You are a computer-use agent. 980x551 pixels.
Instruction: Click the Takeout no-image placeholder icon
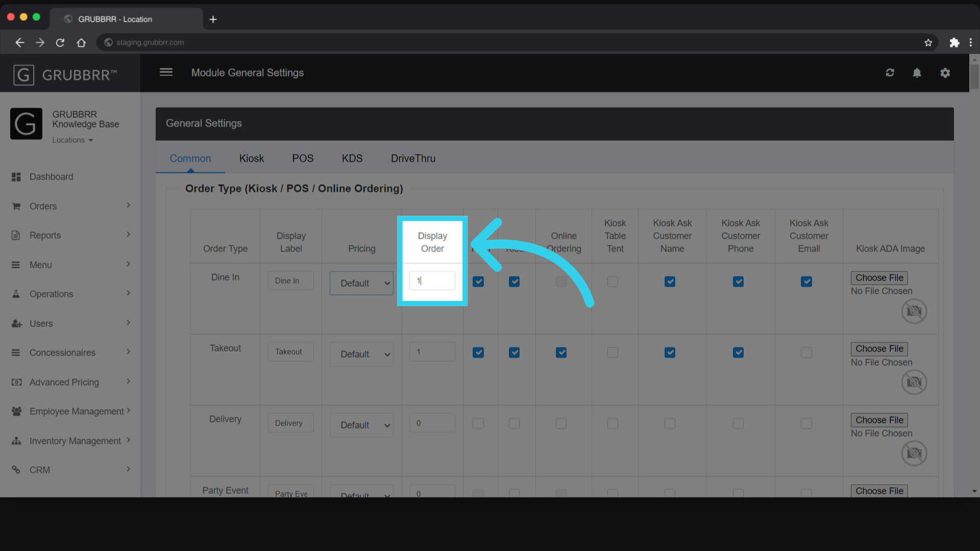point(914,382)
